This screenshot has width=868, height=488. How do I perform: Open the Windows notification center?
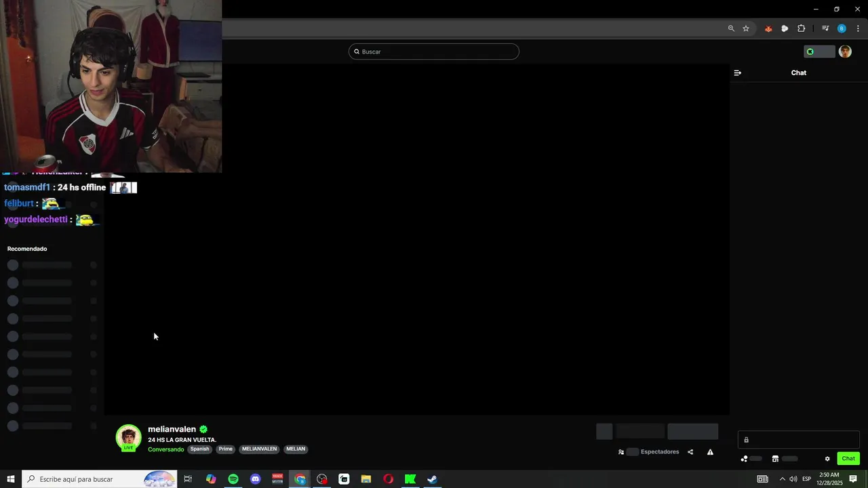(x=853, y=479)
